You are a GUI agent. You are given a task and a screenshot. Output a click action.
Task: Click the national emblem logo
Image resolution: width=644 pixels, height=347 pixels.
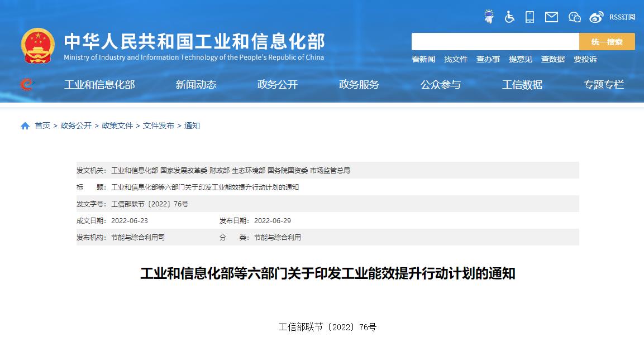(37, 46)
